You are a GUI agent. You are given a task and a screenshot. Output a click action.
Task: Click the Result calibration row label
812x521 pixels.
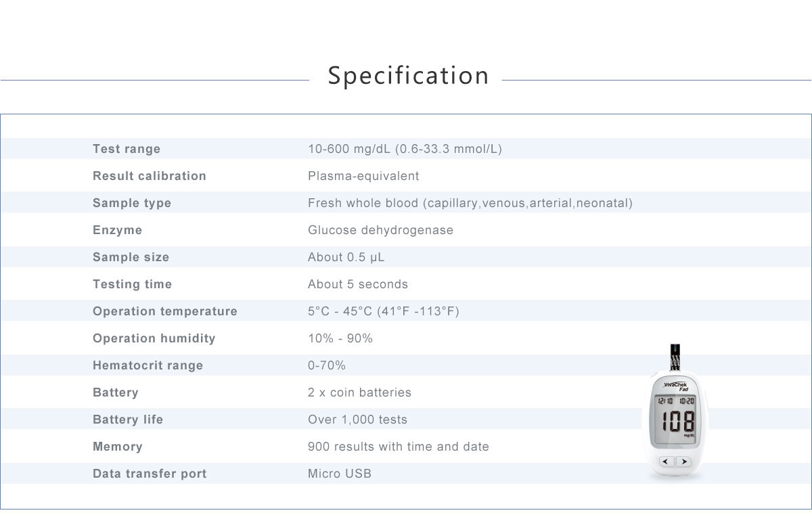pos(149,176)
